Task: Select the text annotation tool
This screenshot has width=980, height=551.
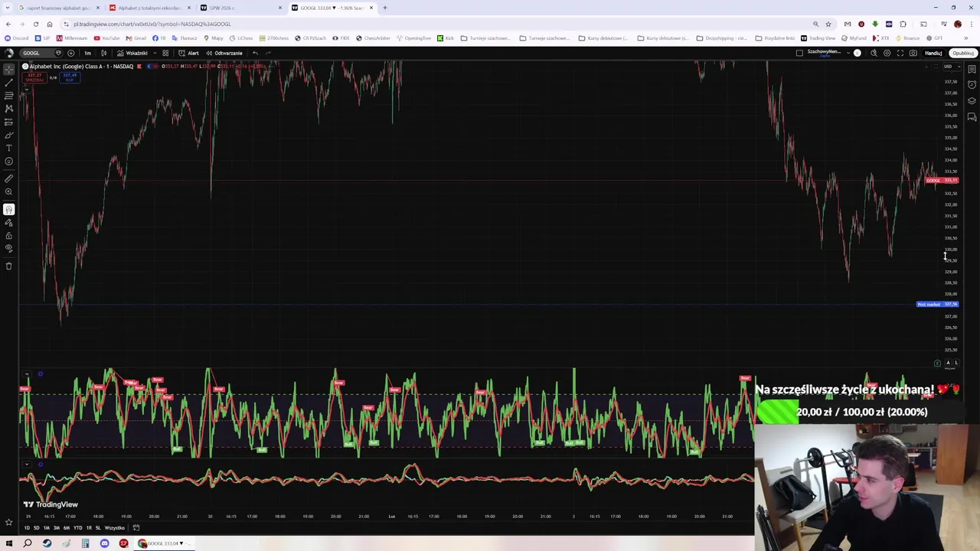Action: point(9,148)
